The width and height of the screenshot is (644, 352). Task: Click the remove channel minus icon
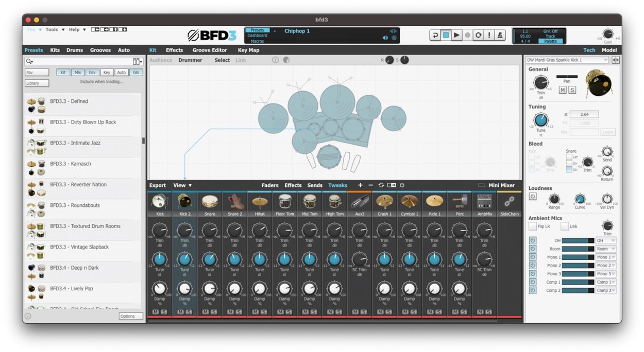[x=370, y=185]
